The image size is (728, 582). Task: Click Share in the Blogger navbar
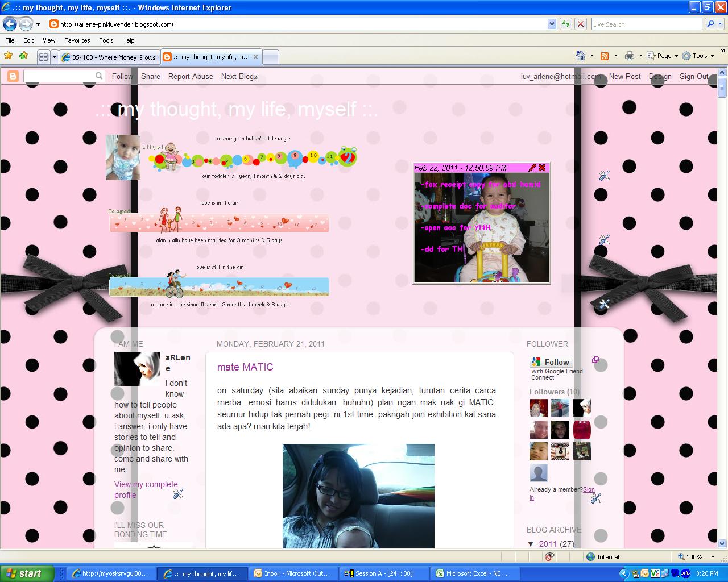point(151,76)
